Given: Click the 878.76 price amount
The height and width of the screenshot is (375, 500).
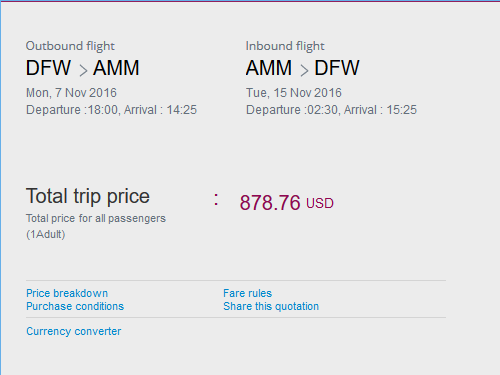Looking at the screenshot, I should 270,203.
